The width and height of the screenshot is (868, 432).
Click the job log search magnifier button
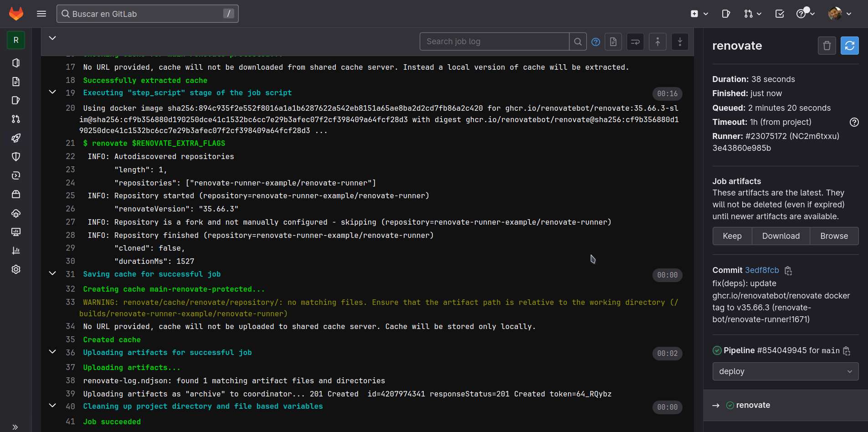click(578, 41)
